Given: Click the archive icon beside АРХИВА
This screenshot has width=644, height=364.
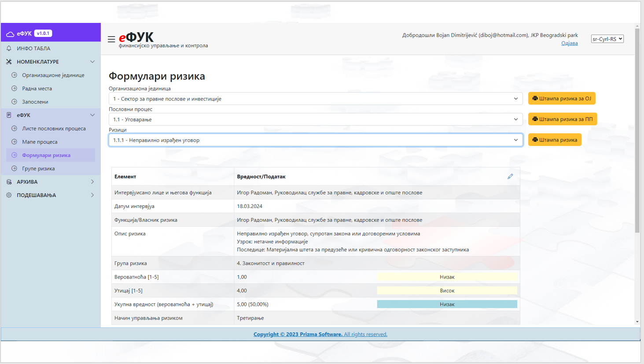Looking at the screenshot, I should tap(9, 182).
